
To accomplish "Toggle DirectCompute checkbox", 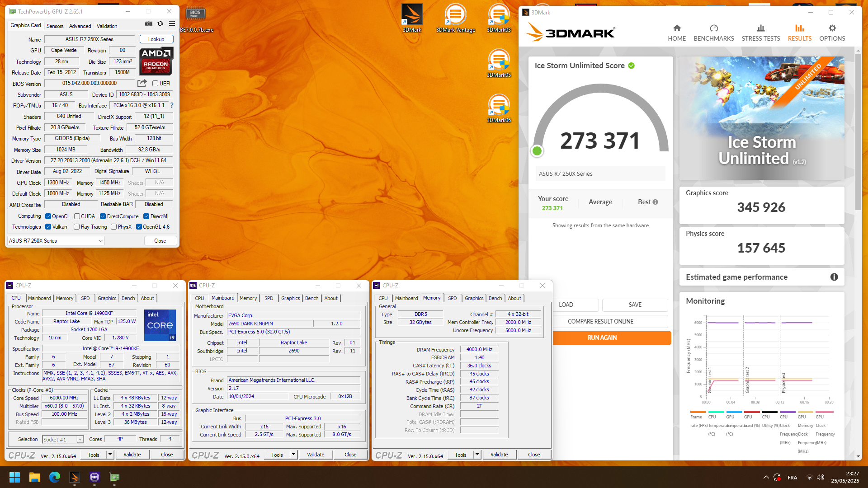I will (103, 216).
